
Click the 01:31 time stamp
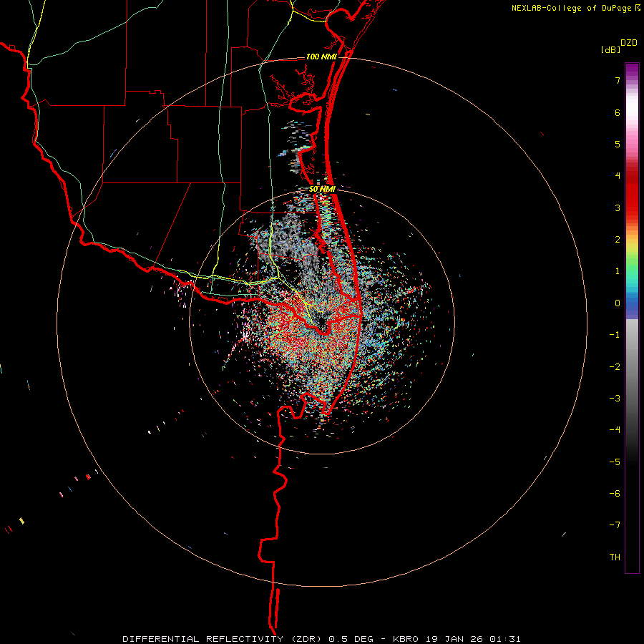(505, 639)
